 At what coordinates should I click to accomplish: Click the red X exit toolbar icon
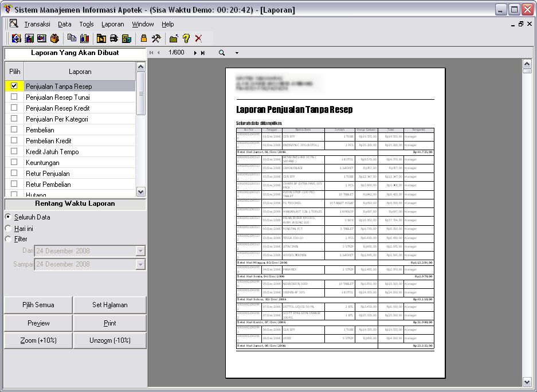coord(198,38)
